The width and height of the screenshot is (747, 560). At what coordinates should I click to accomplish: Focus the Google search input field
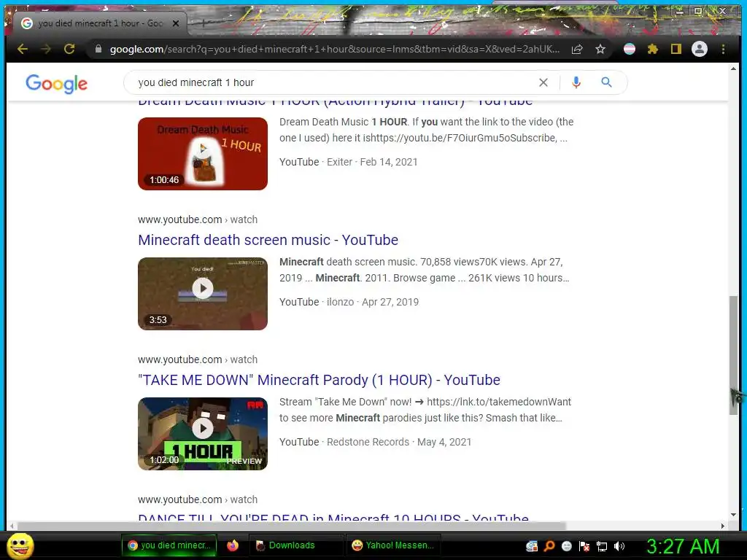333,82
